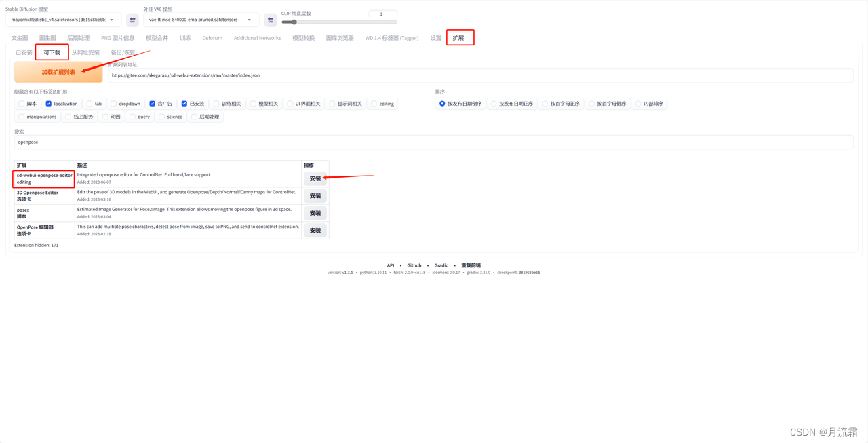
Task: Toggle the 脚本 tag checkbox
Action: click(x=22, y=104)
